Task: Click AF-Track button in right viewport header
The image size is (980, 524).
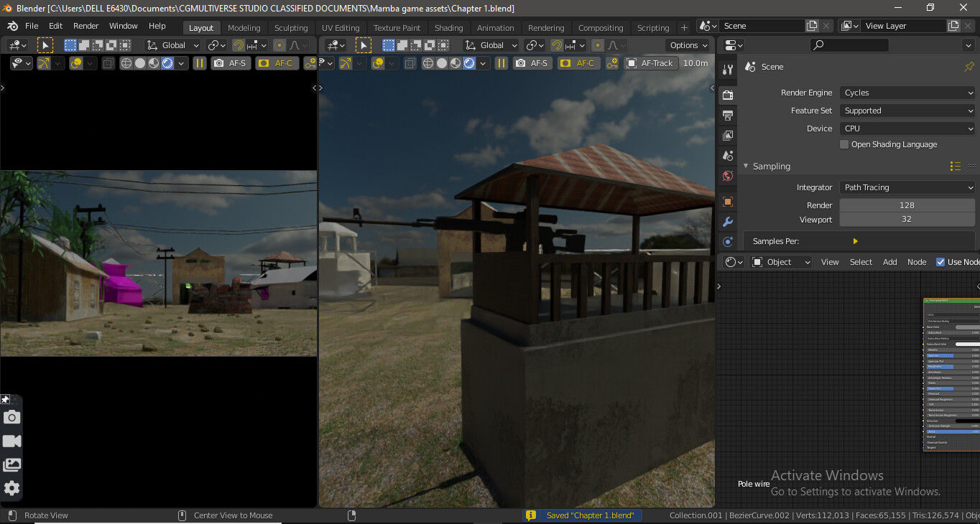Action: coord(650,63)
